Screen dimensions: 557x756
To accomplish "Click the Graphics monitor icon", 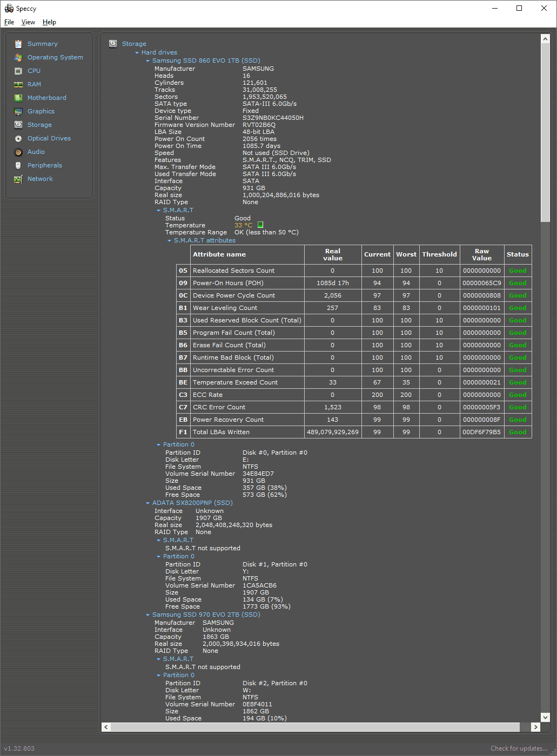I will click(18, 111).
